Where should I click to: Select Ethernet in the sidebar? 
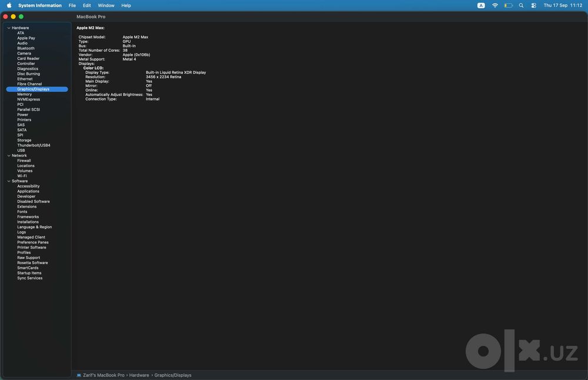(25, 79)
